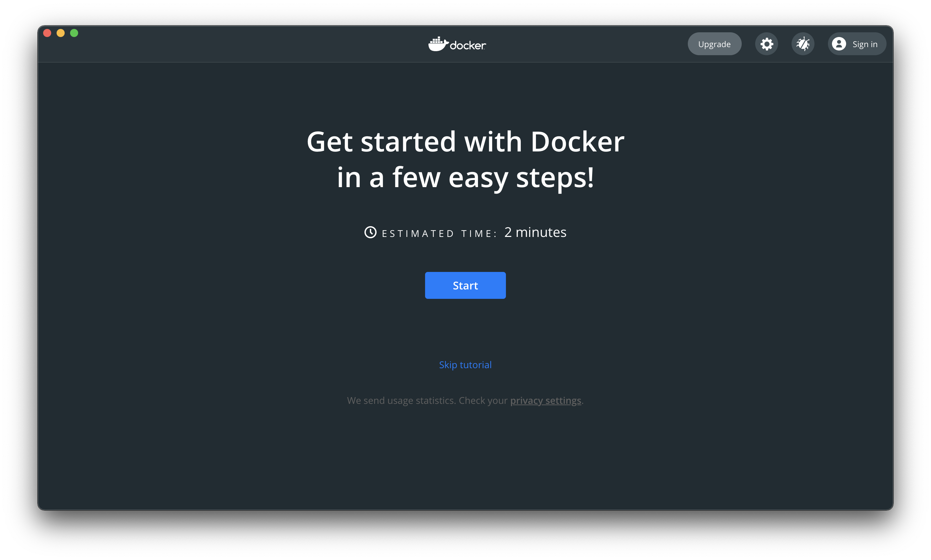
Task: Close window with the red button
Action: pos(47,33)
